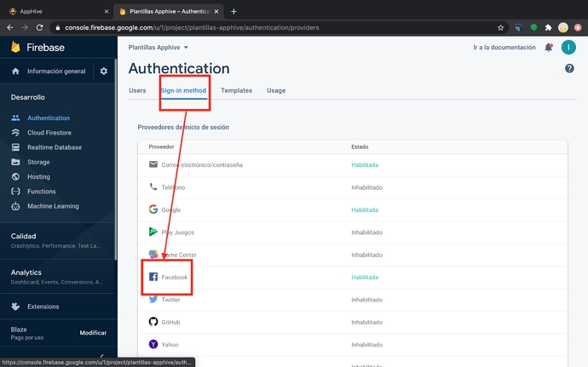This screenshot has height=367, width=588.
Task: Click the user account avatar
Action: pyautogui.click(x=568, y=48)
